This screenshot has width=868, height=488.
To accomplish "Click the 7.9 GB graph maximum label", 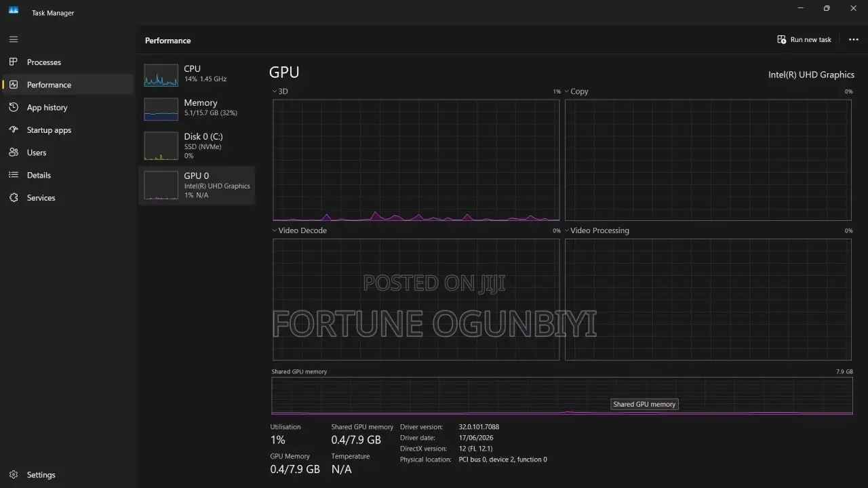I will [845, 372].
